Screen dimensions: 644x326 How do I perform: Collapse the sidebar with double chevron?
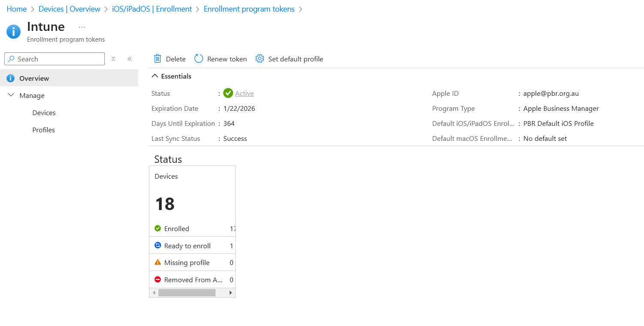[130, 59]
